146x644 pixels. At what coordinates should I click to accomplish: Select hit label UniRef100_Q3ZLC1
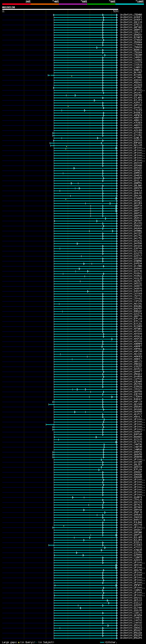coord(131,603)
